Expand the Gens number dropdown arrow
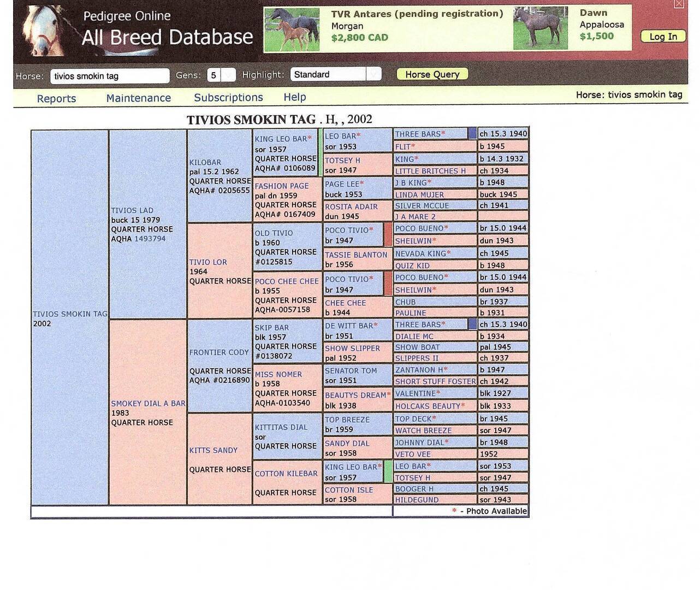 tap(228, 75)
